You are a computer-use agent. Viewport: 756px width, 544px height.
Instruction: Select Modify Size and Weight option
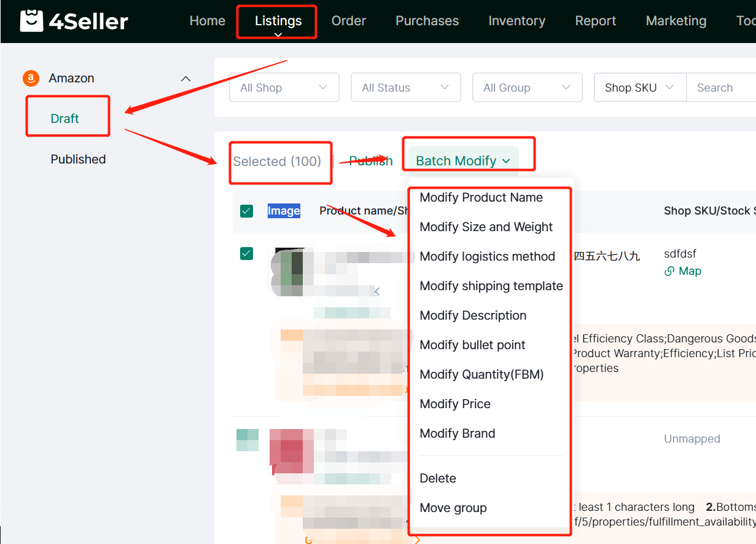486,227
